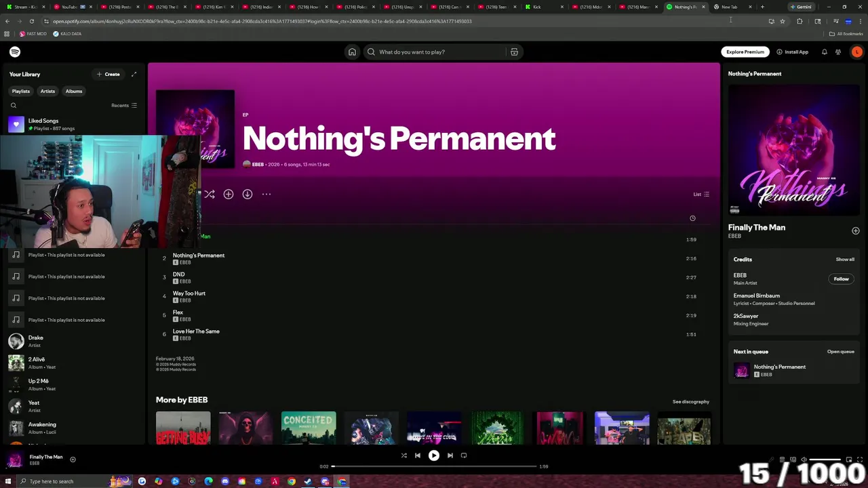The image size is (868, 488).
Task: Open more options for Nothing's Permanent album
Action: 267,194
